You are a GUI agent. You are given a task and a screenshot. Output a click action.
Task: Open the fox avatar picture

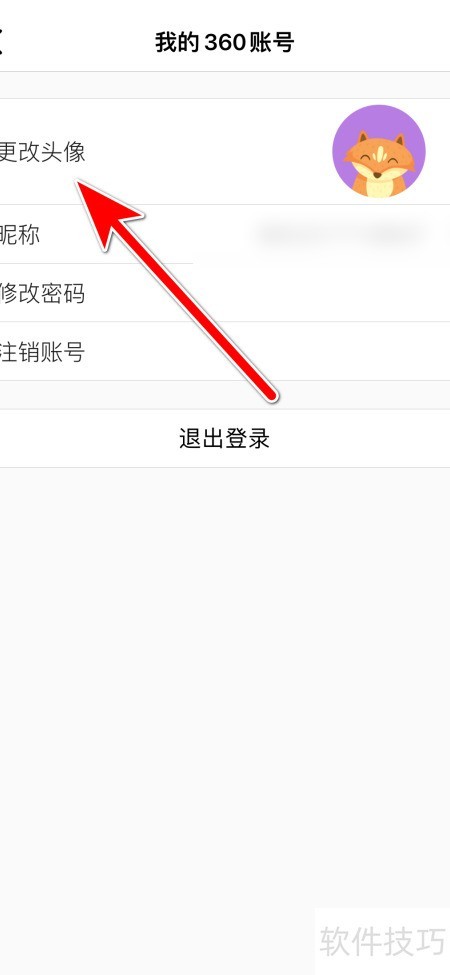379,151
